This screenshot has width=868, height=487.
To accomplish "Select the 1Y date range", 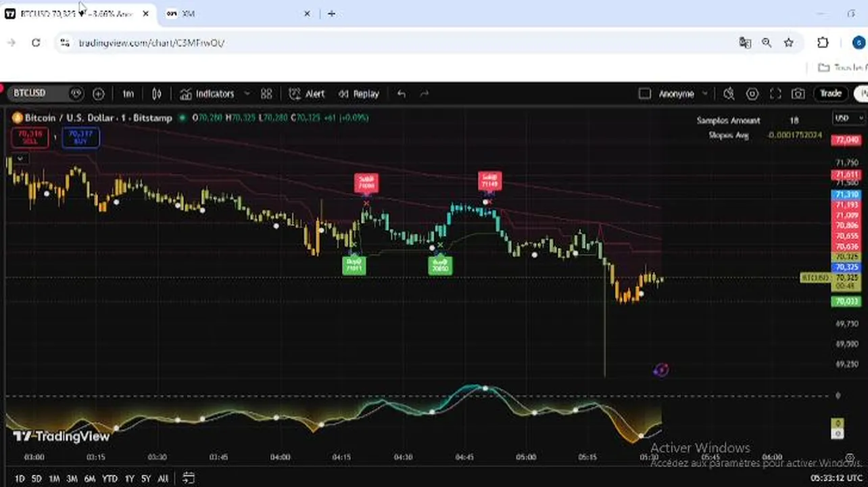I will tap(129, 479).
